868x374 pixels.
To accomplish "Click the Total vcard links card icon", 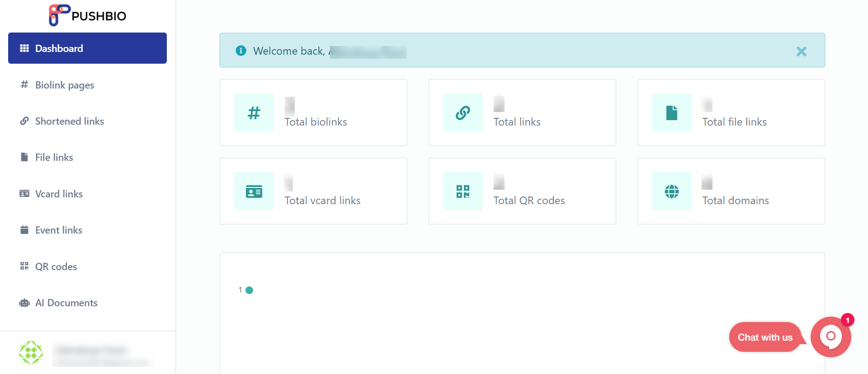I will (254, 191).
